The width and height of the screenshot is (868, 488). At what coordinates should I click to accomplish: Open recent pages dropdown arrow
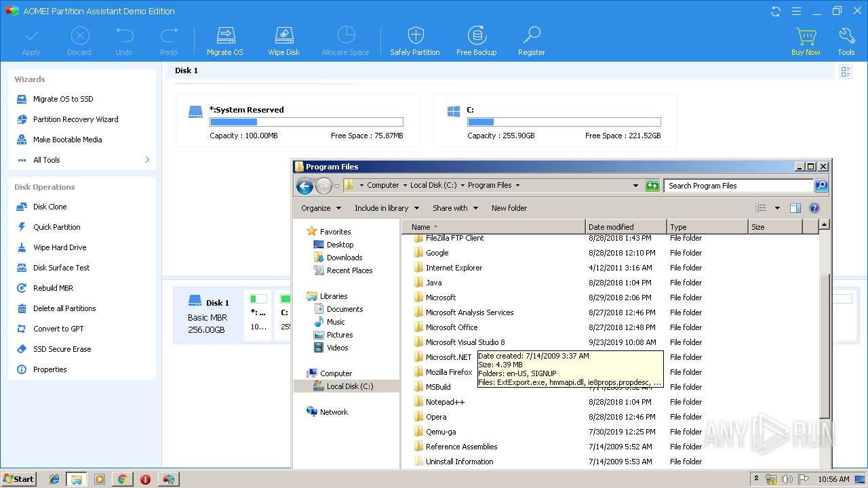pyautogui.click(x=336, y=186)
